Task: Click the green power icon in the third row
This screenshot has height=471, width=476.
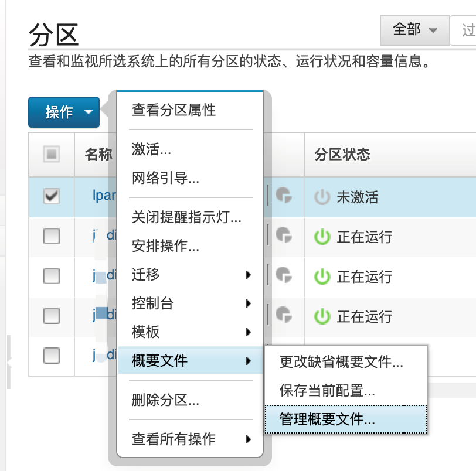Action: click(322, 277)
